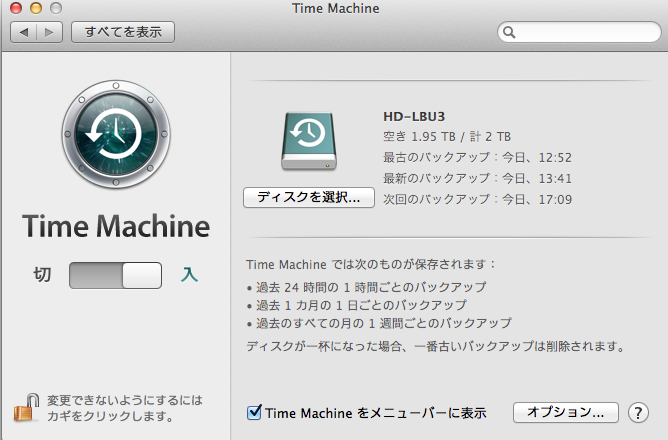
Task: Click 過去 24 時間の 1 時間ごとのバックアップ line
Action: (x=366, y=287)
